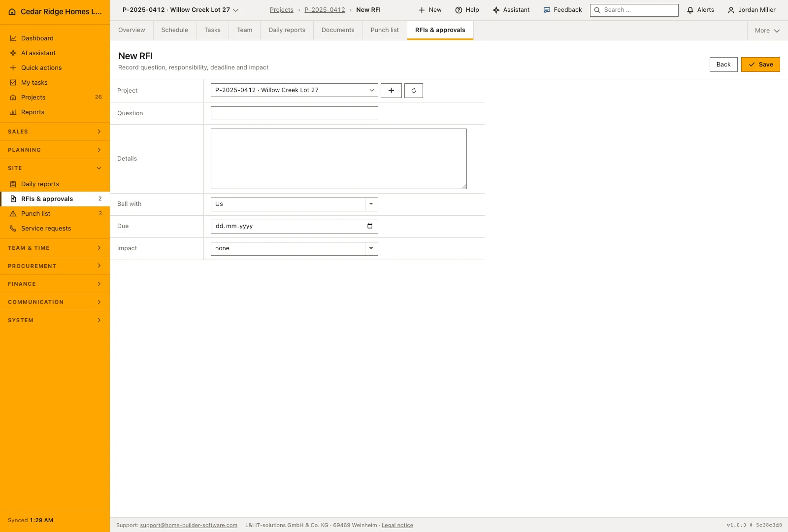788x532 pixels.
Task: Click into the Question input field
Action: tap(295, 113)
